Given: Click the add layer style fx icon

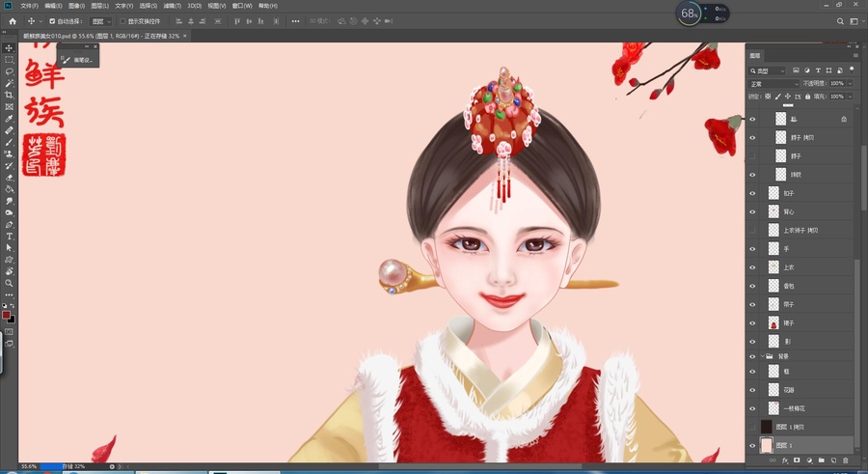Looking at the screenshot, I should [x=785, y=460].
